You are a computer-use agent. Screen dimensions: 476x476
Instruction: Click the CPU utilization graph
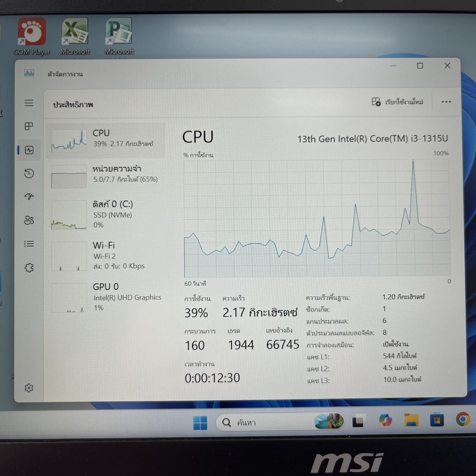pyautogui.click(x=317, y=219)
